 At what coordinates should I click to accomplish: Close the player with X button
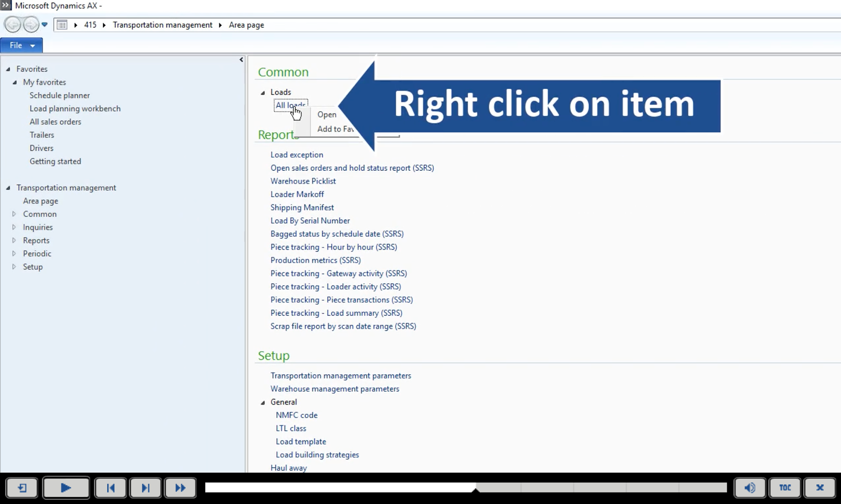[820, 487]
